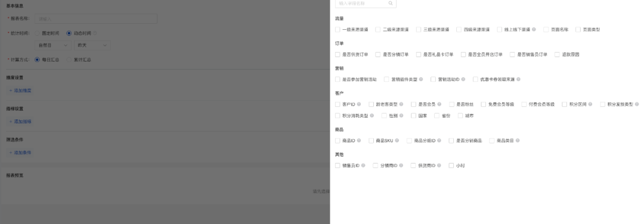The width and height of the screenshot is (644, 224).
Task: Select 动态时间 radio in background form
Action: point(69,33)
